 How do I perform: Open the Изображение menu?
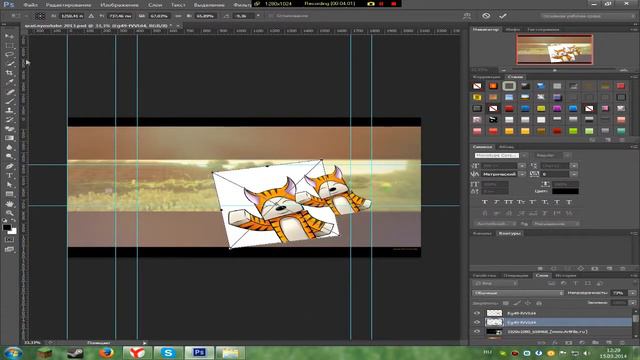(x=119, y=5)
